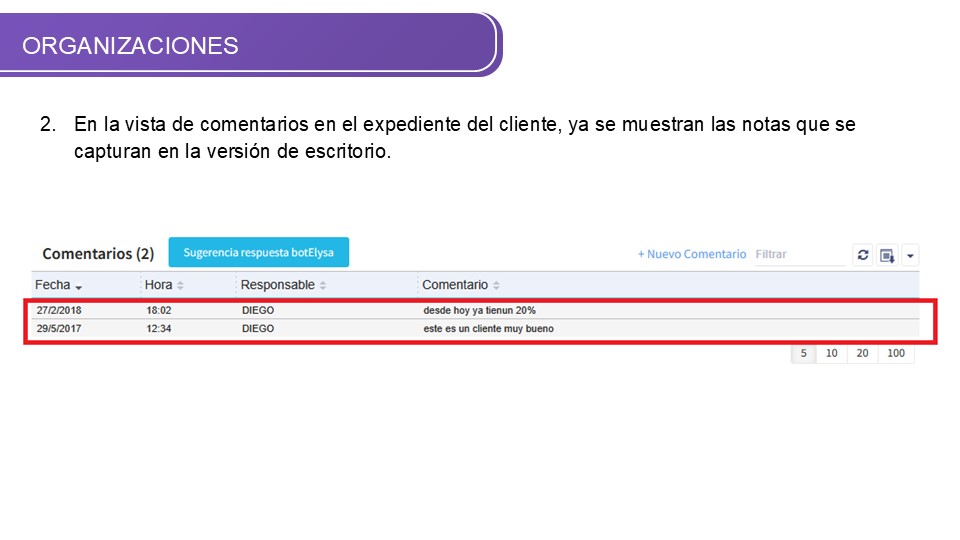Click the Comentarios (2) heading
This screenshot has height=540, width=960.
pos(98,253)
